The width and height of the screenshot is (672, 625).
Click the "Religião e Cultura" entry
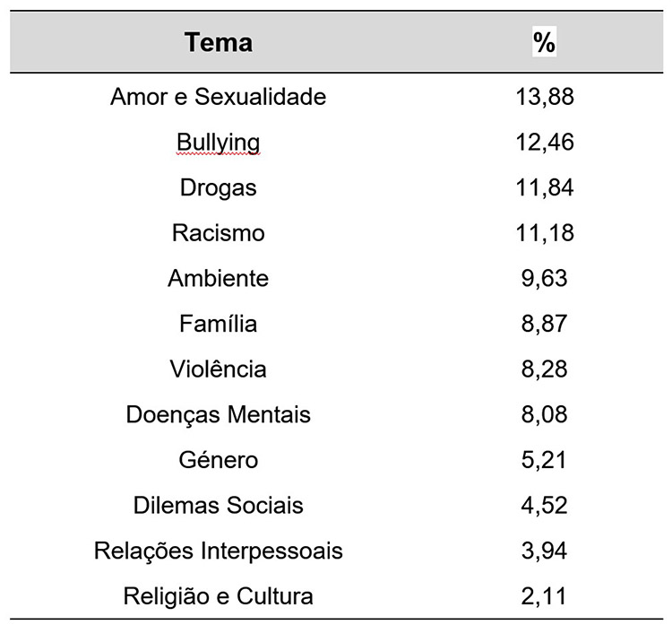(x=218, y=595)
